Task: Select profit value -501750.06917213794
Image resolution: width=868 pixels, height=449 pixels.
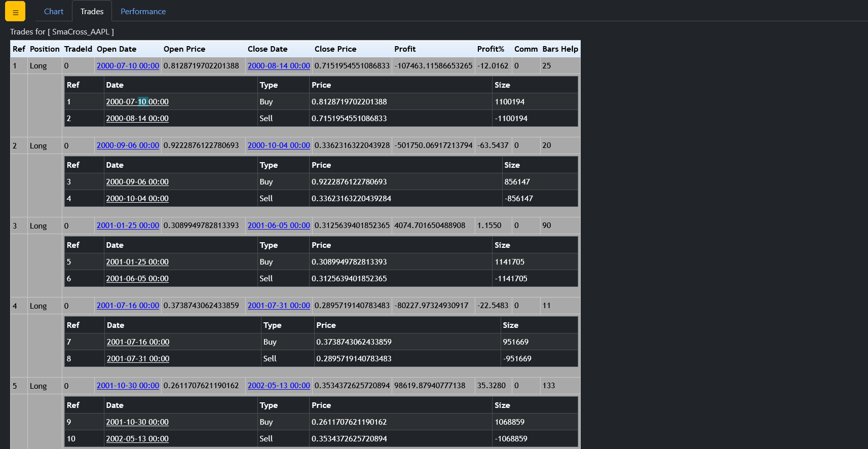Action: point(433,145)
